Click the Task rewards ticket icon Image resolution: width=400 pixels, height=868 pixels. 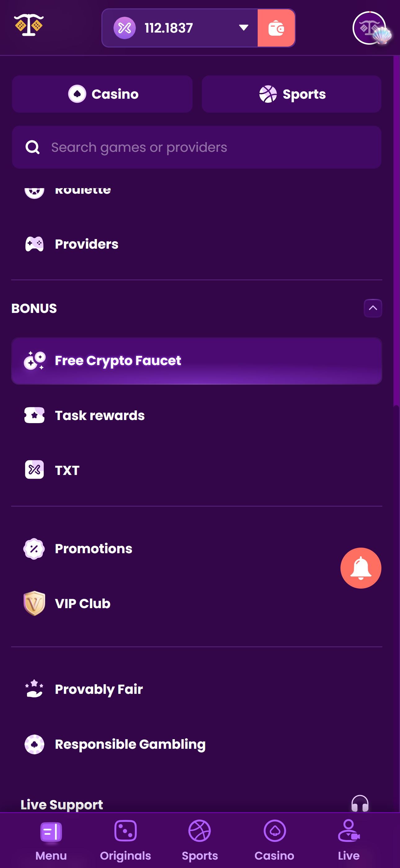pyautogui.click(x=34, y=415)
